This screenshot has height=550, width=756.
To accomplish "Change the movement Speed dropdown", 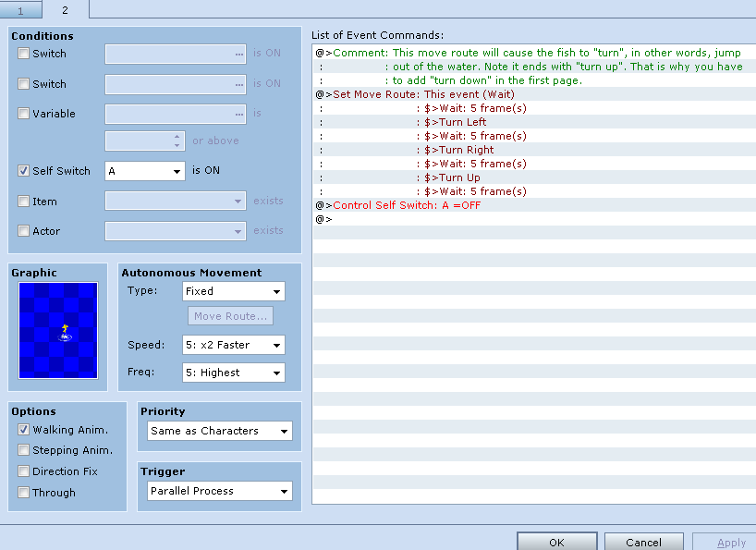I will click(x=233, y=345).
